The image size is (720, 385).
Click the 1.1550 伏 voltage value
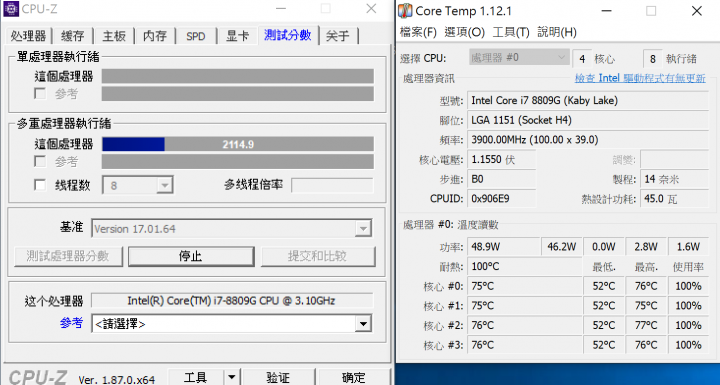pos(501,159)
